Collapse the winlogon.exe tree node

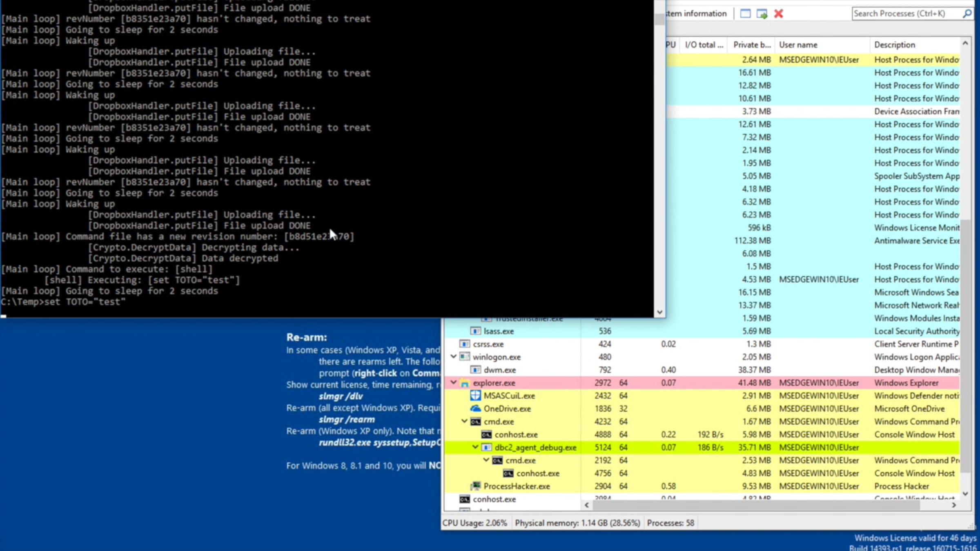(x=453, y=356)
